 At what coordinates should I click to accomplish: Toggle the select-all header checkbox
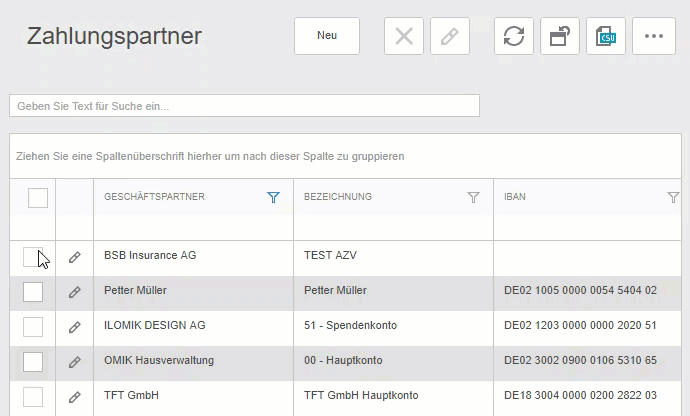38,198
